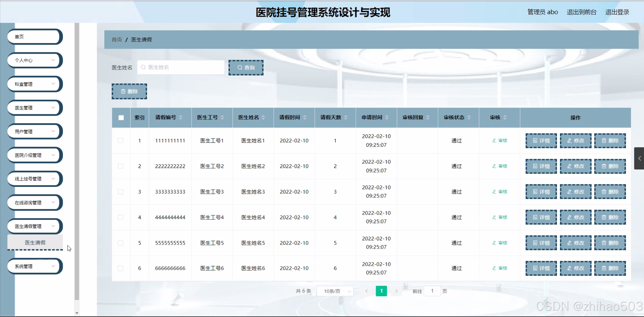644x317 pixels.
Task: Select 医生请假 submenu item in sidebar
Action: point(35,242)
